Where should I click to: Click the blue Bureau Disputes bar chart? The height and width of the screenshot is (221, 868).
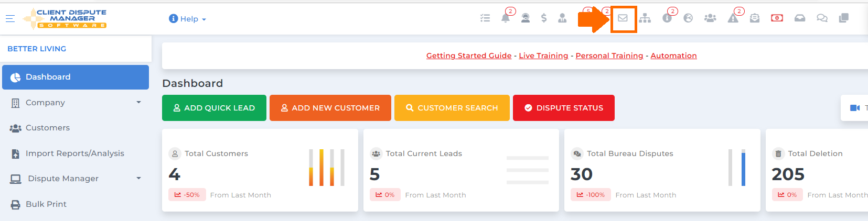click(737, 168)
